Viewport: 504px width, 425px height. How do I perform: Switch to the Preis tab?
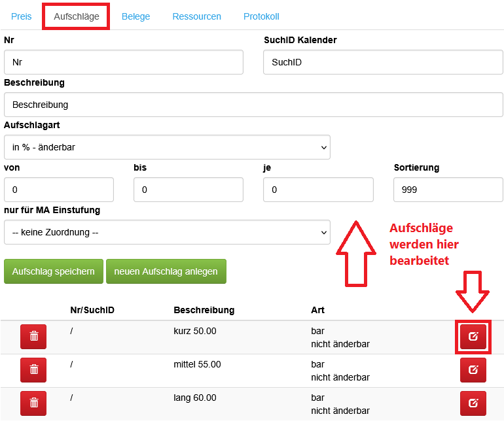(x=22, y=16)
